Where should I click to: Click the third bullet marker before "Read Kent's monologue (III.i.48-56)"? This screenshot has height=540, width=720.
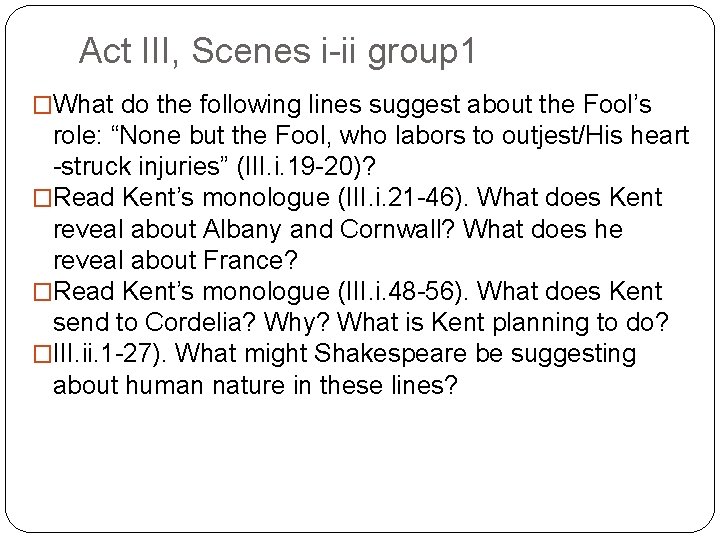point(43,292)
